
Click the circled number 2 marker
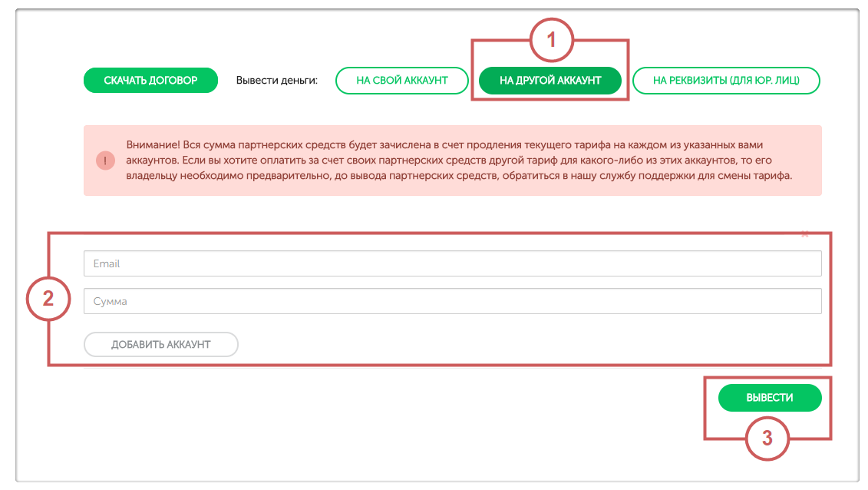point(48,298)
